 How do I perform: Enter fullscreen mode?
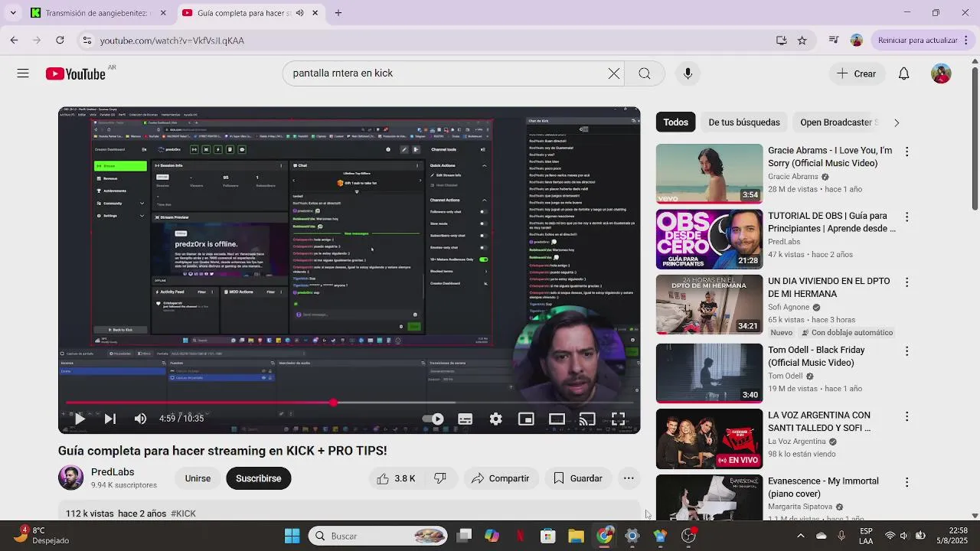click(x=618, y=419)
